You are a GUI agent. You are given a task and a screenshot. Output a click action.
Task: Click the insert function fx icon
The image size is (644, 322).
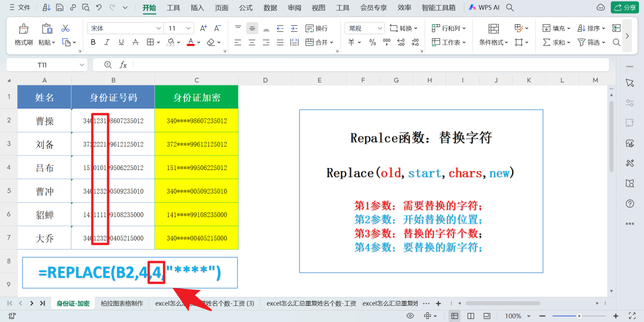pos(123,65)
